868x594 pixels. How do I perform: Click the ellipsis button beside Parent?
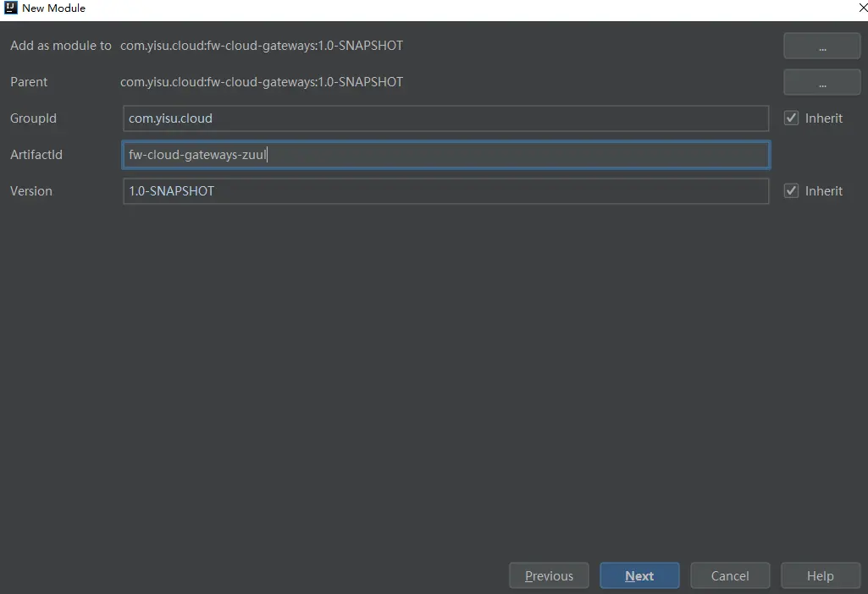coord(821,83)
